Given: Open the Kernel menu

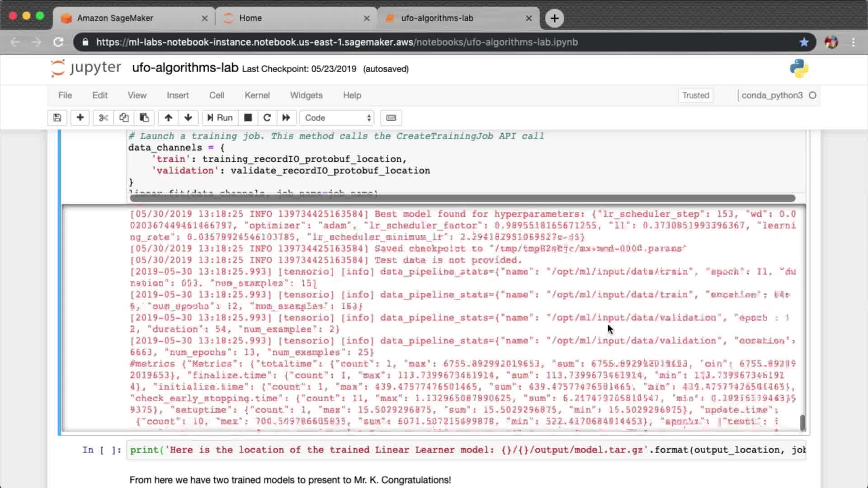Looking at the screenshot, I should pyautogui.click(x=257, y=95).
